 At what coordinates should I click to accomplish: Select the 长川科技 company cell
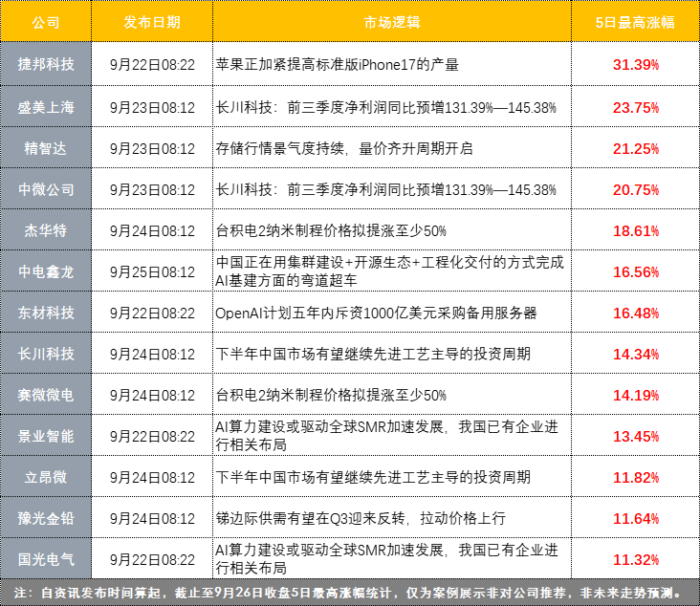point(46,354)
